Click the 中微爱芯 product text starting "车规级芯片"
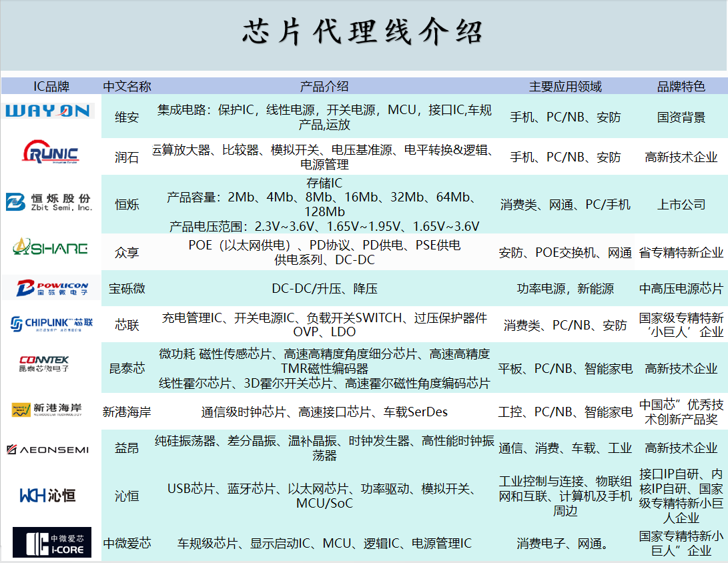The width and height of the screenshot is (728, 563). (324, 543)
